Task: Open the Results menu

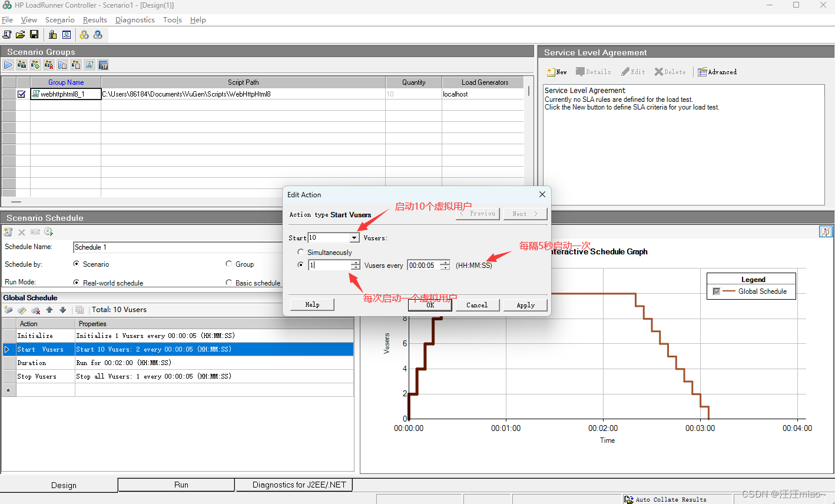Action: tap(95, 20)
